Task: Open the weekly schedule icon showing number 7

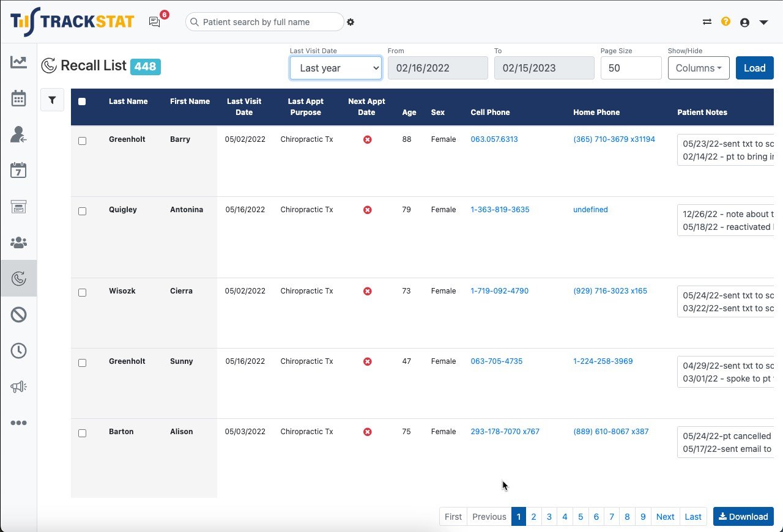Action: tap(18, 170)
